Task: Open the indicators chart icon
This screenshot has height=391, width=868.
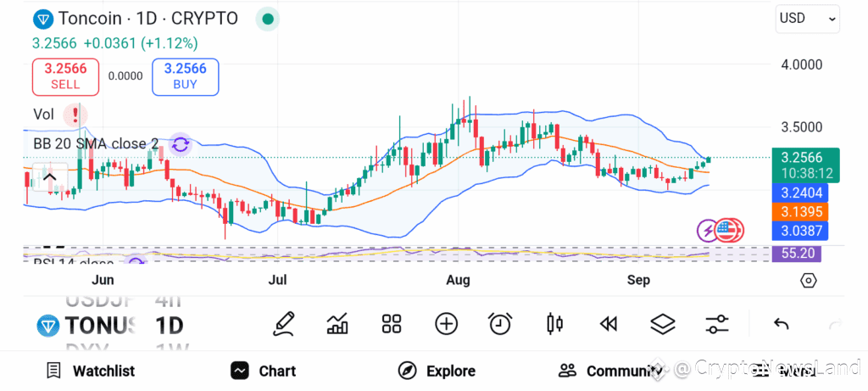Action: [337, 324]
